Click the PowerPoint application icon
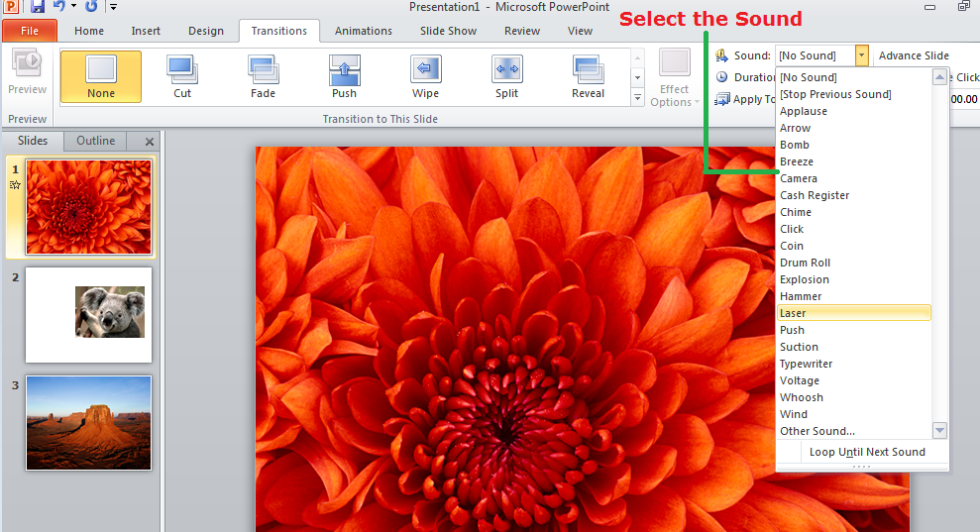This screenshot has width=980, height=532. coord(11,6)
